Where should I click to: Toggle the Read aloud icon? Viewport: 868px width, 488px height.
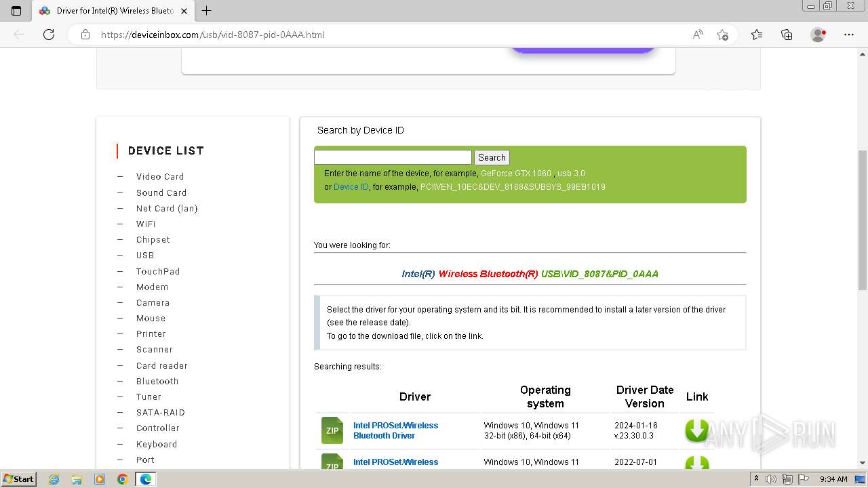[698, 35]
